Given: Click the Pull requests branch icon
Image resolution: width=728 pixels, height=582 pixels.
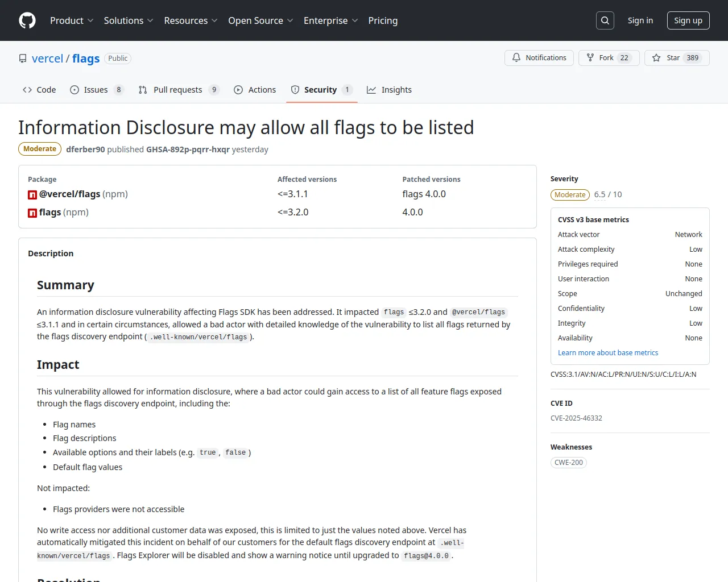Looking at the screenshot, I should click(143, 90).
